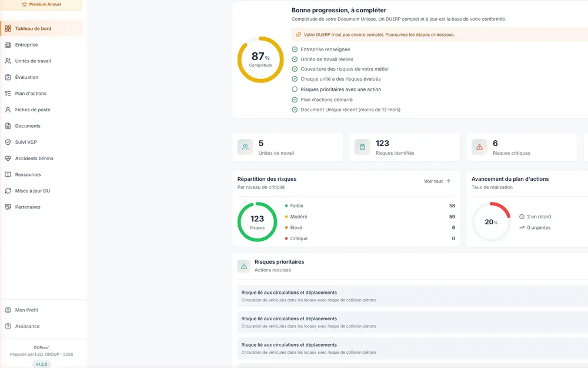Click the Unités de travail people icon
Screen dimensions: 588x368
coord(8,61)
